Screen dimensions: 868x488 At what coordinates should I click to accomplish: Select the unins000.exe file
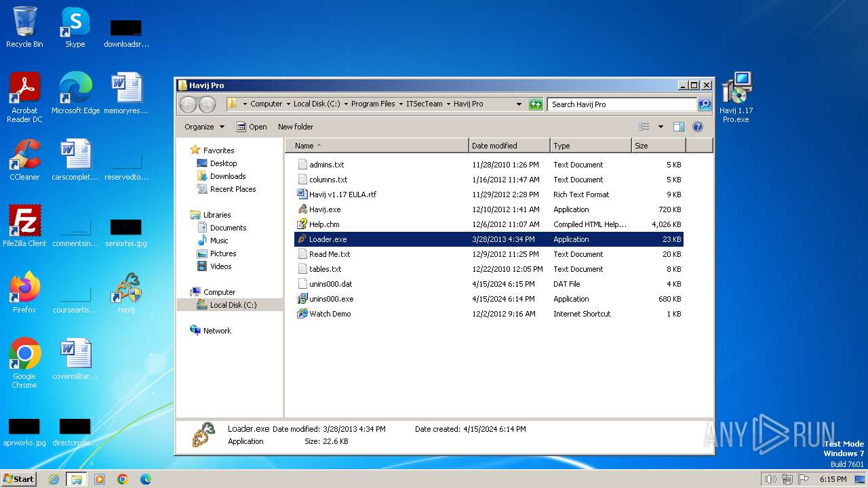pos(488,299)
